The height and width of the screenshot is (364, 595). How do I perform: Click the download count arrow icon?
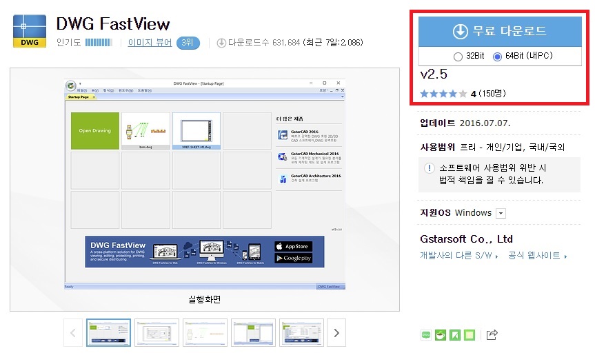click(221, 43)
